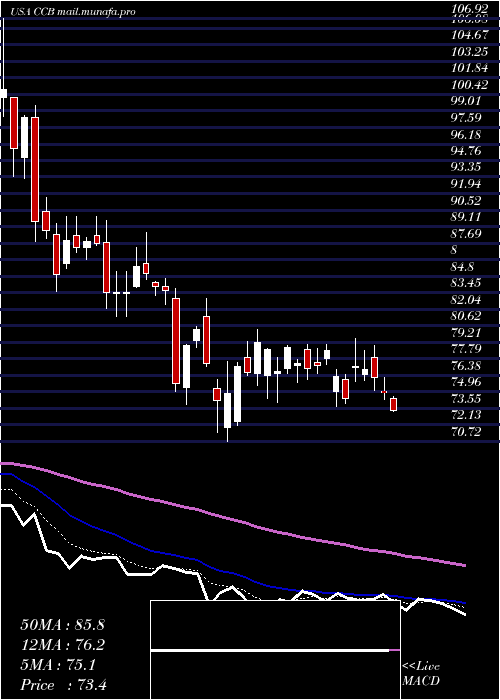Click the 93.35 price axis label
Image resolution: width=500 pixels, height=700 pixels.
467,167
